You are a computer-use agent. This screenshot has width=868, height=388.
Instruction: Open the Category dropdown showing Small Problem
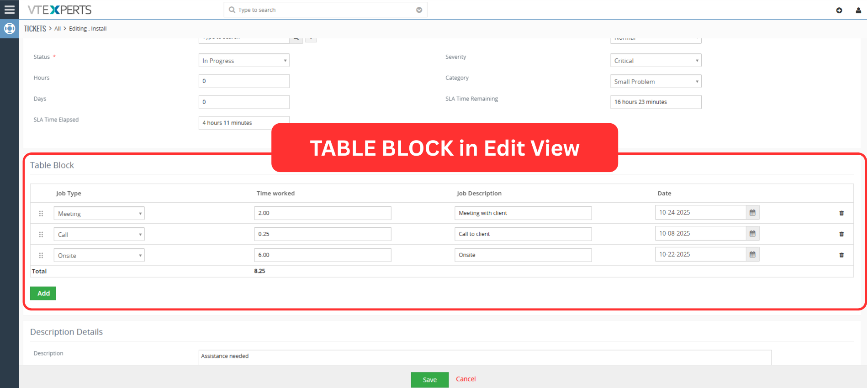click(656, 82)
